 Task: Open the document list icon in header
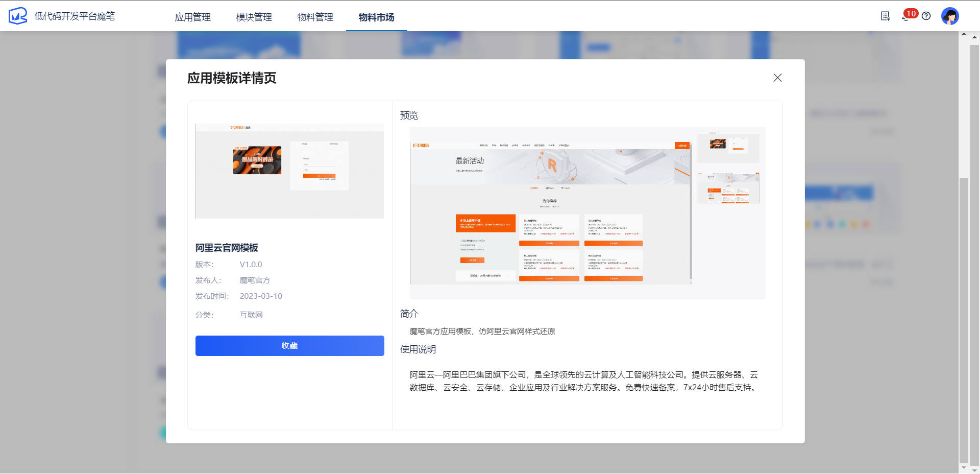point(886,16)
